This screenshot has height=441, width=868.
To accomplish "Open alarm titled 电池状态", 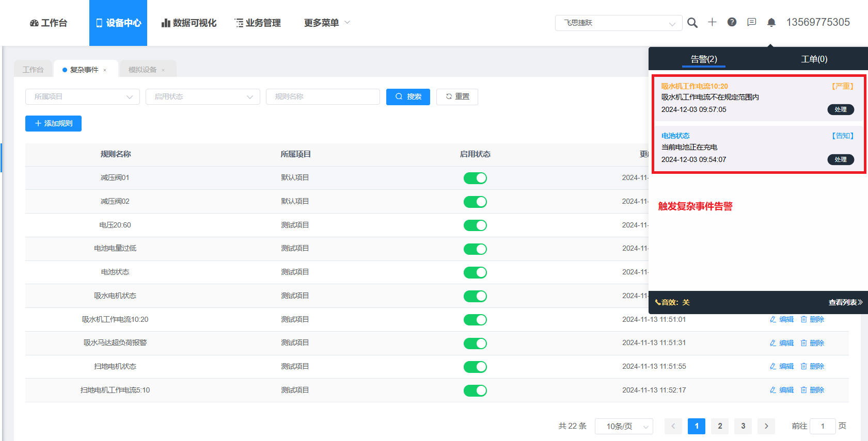I will point(675,136).
